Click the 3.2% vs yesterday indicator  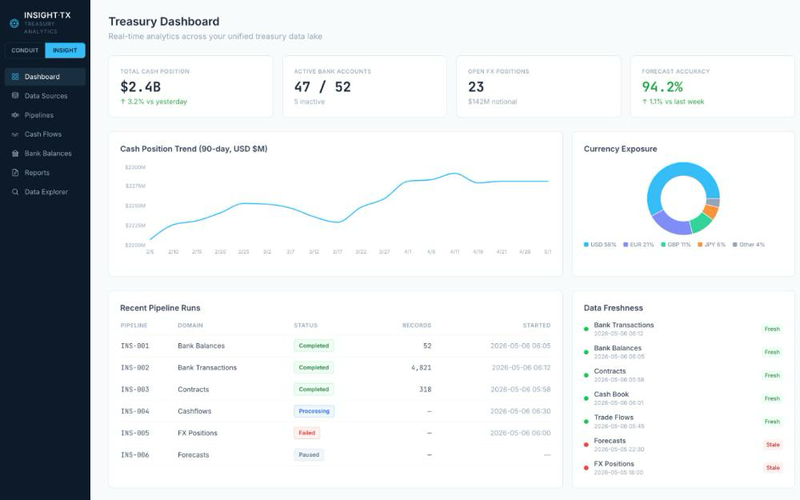[154, 102]
